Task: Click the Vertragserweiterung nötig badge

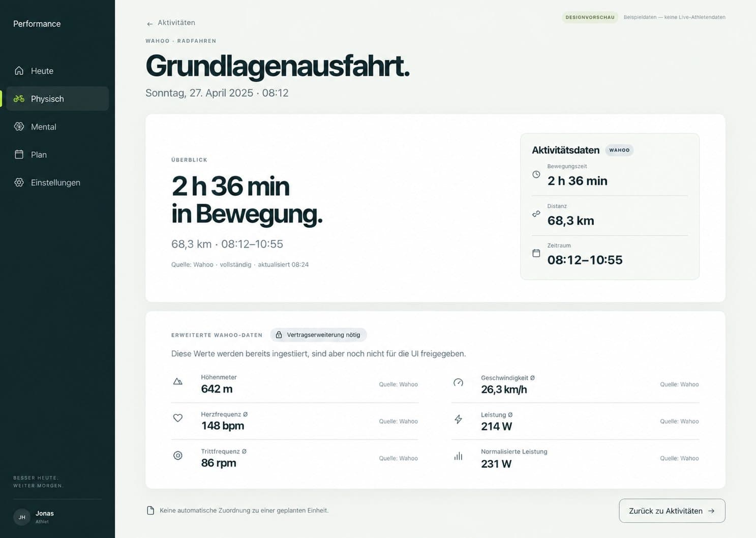Action: pyautogui.click(x=319, y=335)
